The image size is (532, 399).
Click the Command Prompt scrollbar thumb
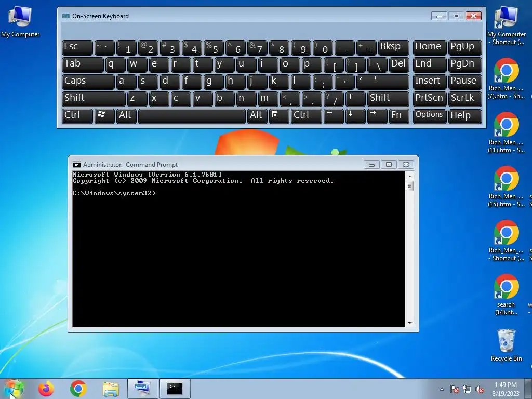pyautogui.click(x=409, y=186)
